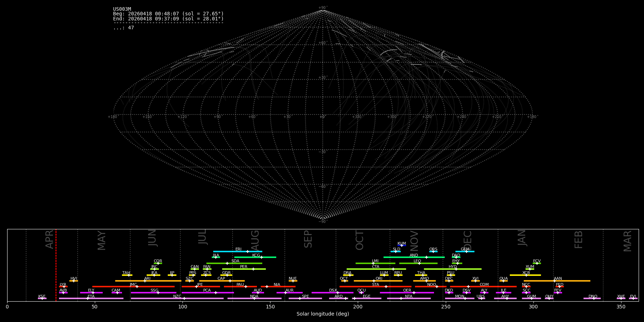The width and height of the screenshot is (644, 322).
Task: Select the NTA shower bar
Action: [x=409, y=298]
